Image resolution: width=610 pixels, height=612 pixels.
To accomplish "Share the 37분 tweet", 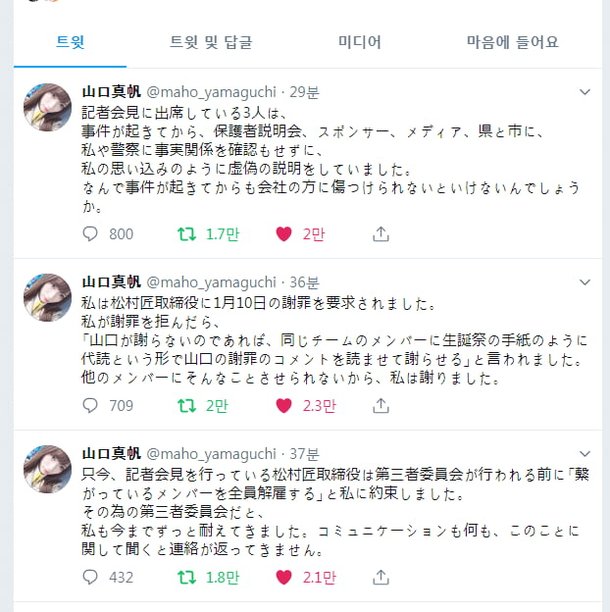I will tap(381, 577).
